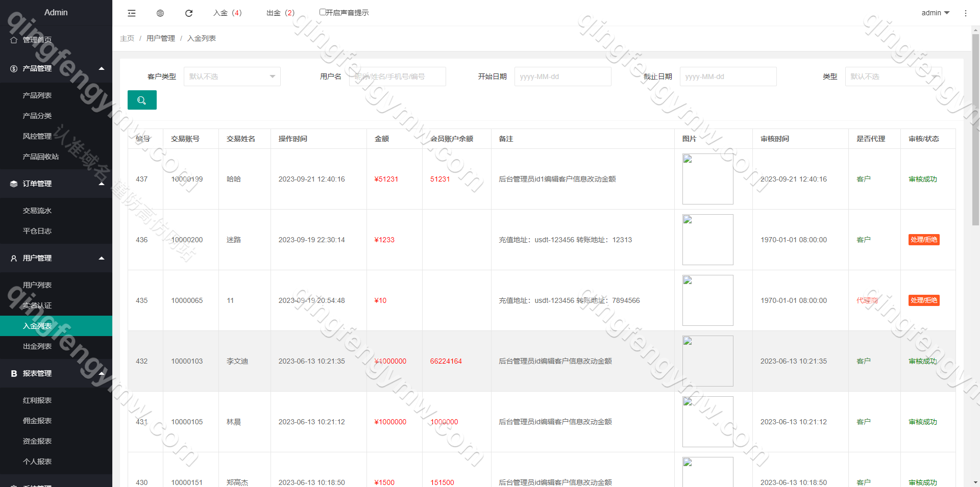Click the refresh page icon
This screenshot has height=487, width=980.
point(189,13)
